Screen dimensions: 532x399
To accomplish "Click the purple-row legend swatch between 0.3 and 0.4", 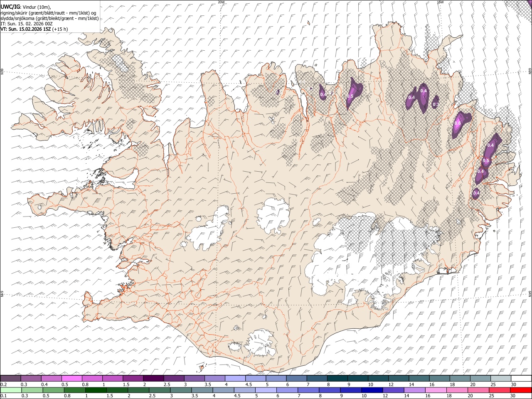I will (x=31, y=378).
